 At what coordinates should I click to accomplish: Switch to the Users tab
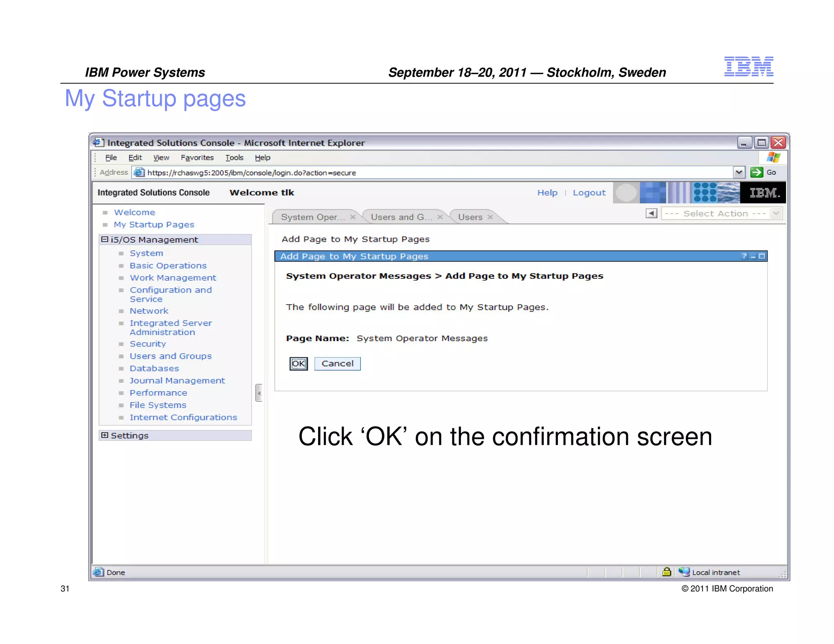click(470, 217)
